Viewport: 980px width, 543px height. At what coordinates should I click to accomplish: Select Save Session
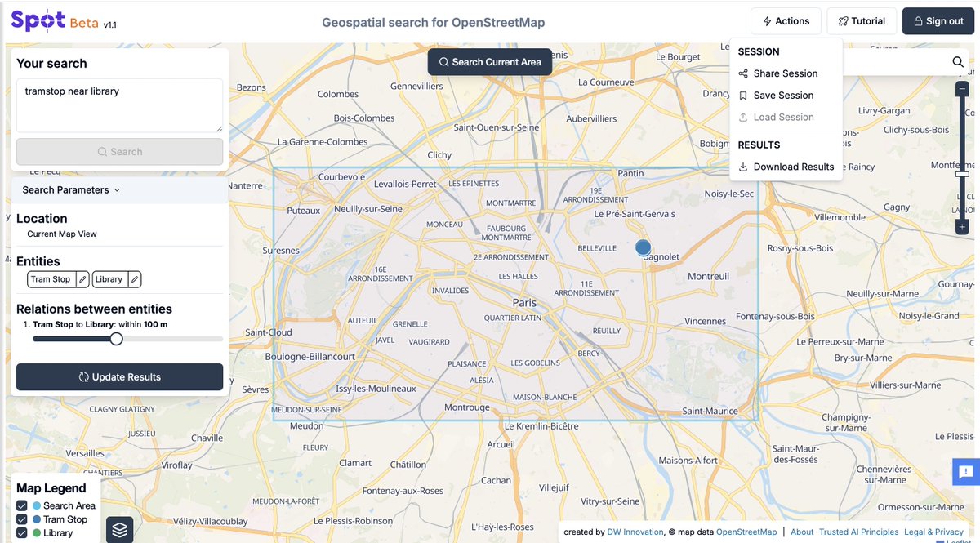pos(786,96)
